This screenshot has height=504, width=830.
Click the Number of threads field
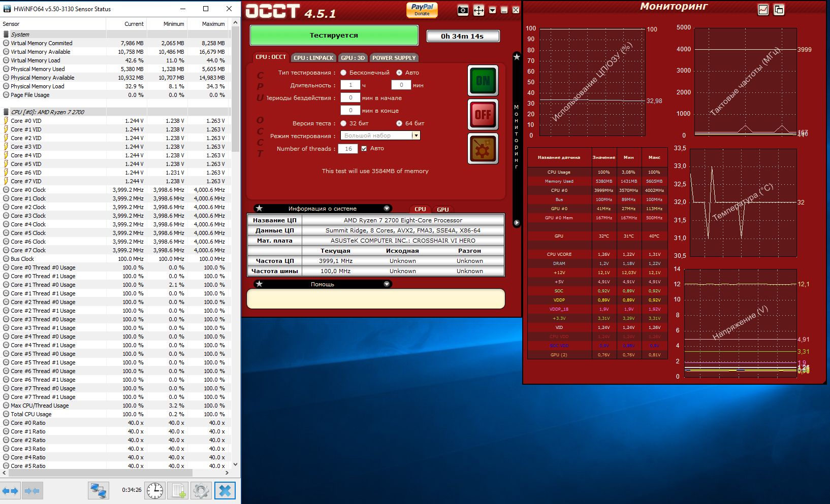[x=348, y=149]
